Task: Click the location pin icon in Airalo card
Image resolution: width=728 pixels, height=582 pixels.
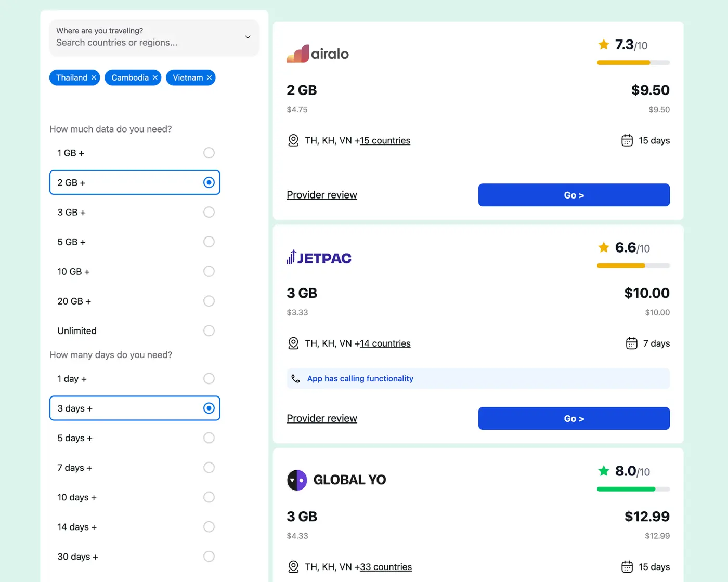Action: pos(293,141)
